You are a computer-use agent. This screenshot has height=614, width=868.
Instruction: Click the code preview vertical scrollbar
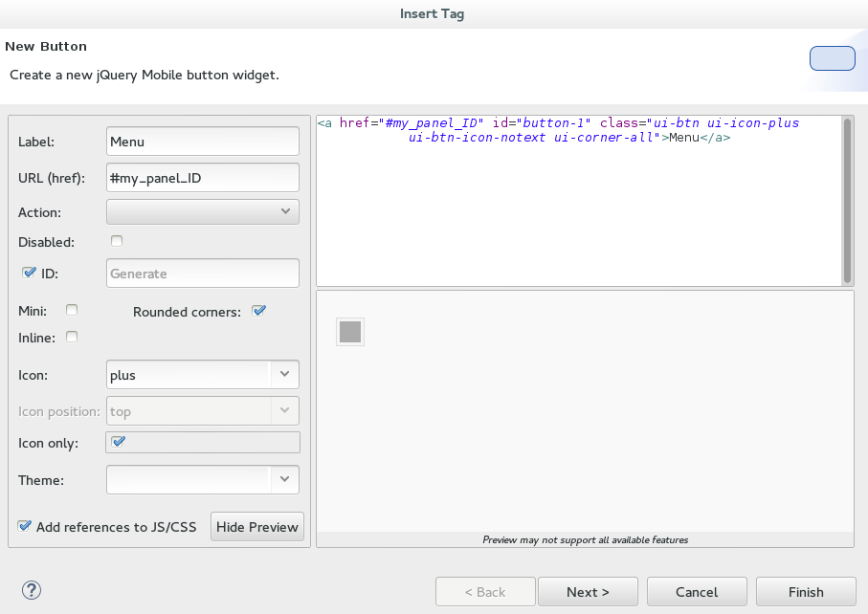[847, 201]
